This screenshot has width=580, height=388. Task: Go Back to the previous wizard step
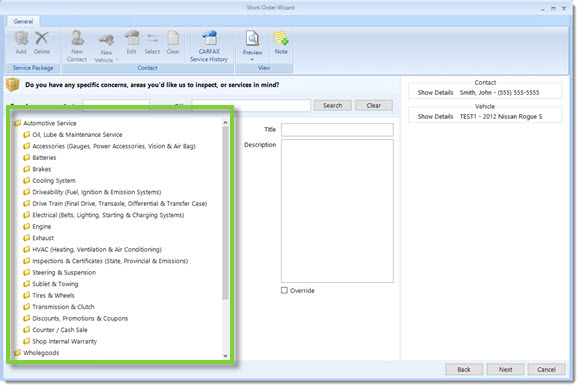(464, 369)
